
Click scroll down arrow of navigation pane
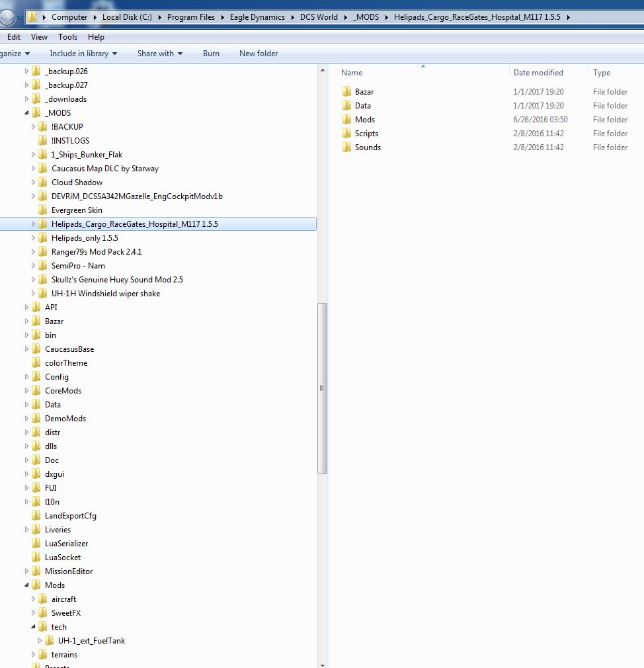(x=323, y=665)
